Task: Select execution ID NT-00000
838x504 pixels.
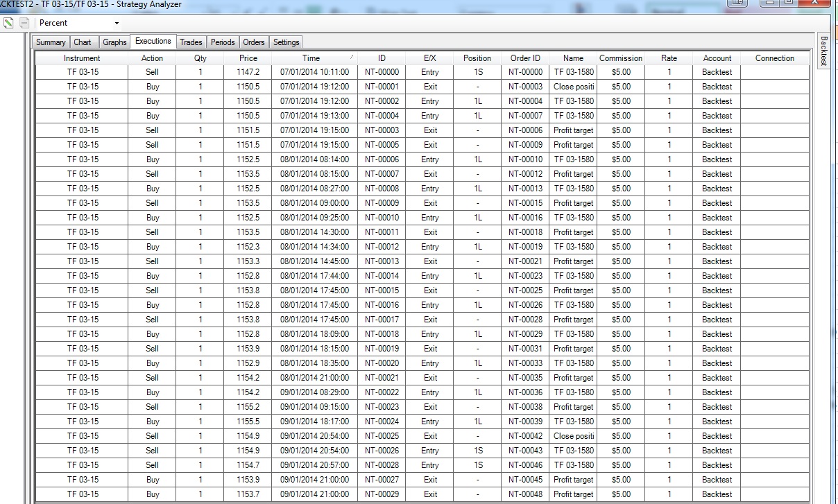Action: coord(382,72)
